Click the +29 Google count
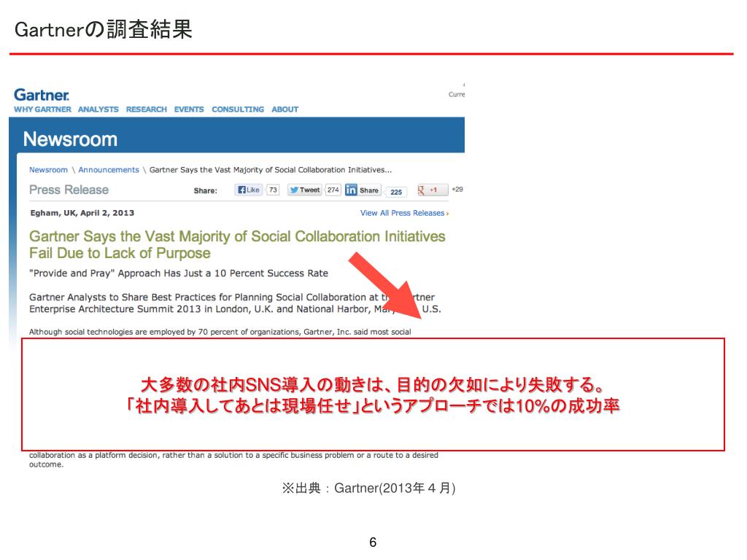Screen dimensions: 747x560 pyautogui.click(x=457, y=190)
